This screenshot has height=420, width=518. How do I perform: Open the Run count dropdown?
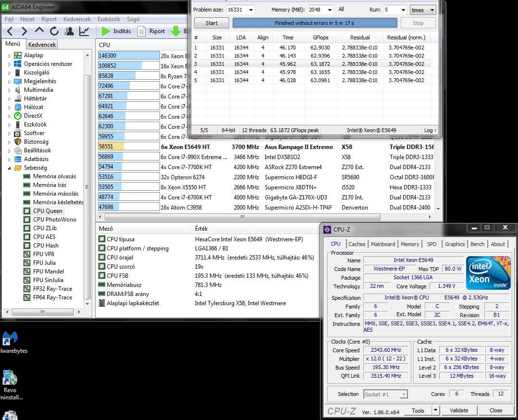coord(403,10)
